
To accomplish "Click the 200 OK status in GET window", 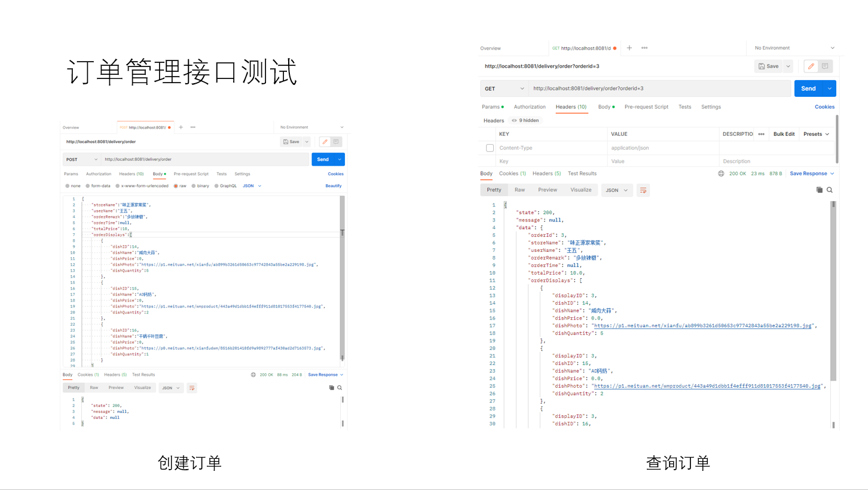I will [737, 174].
